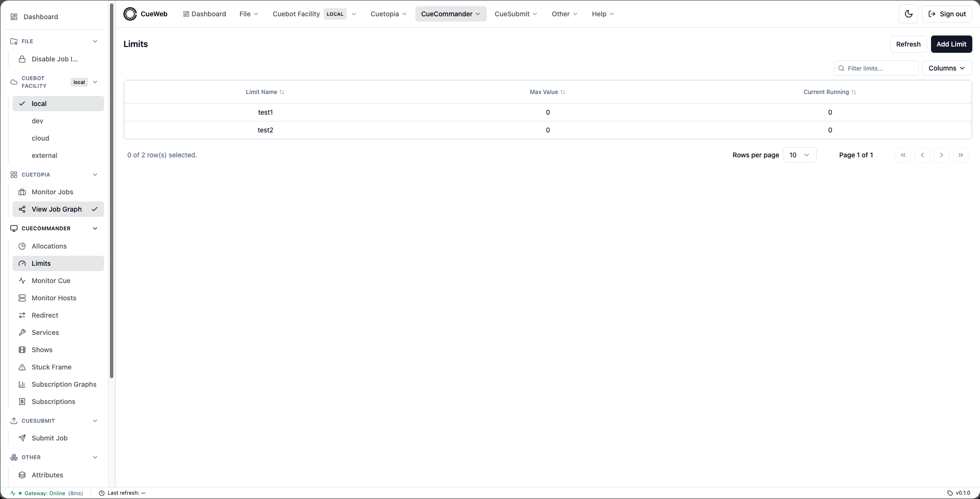Collapse the FILE sidebar section

click(95, 41)
